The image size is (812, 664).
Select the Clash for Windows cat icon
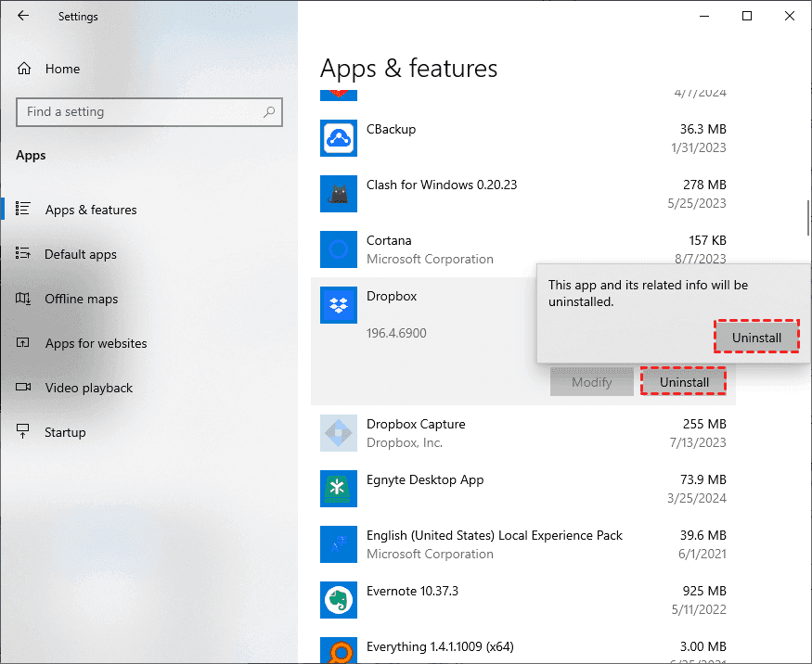(x=338, y=194)
